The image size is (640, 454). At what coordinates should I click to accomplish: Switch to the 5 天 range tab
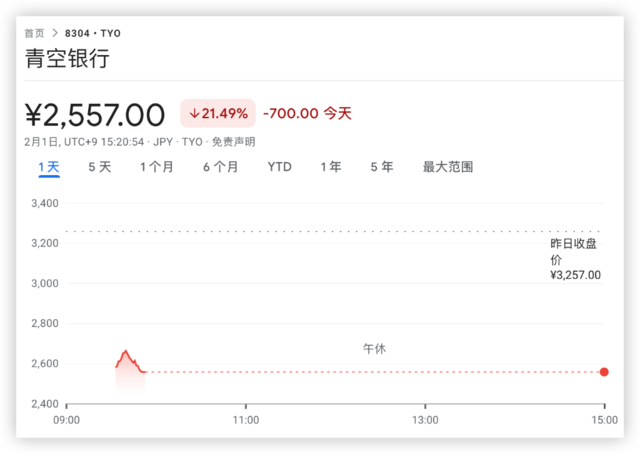(100, 167)
